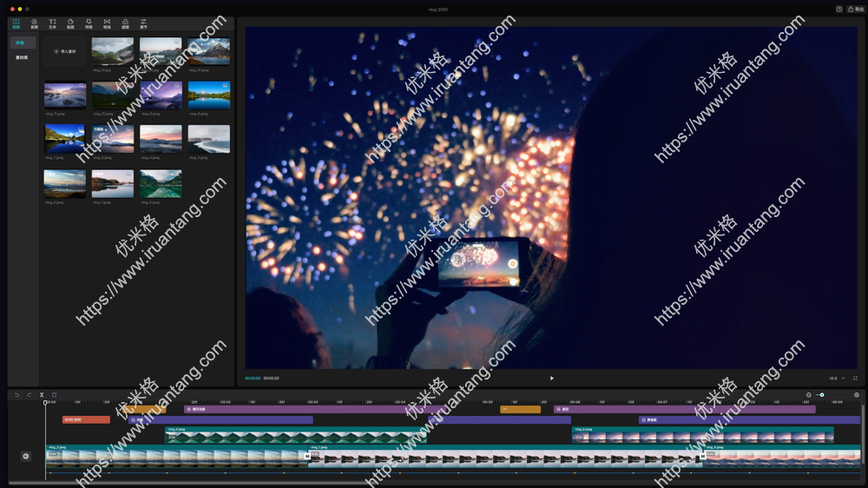
Task: Play the preview video
Action: pyautogui.click(x=551, y=378)
